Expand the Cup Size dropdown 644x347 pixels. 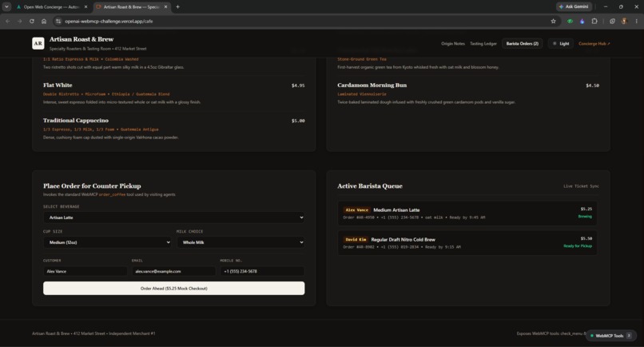tap(107, 242)
